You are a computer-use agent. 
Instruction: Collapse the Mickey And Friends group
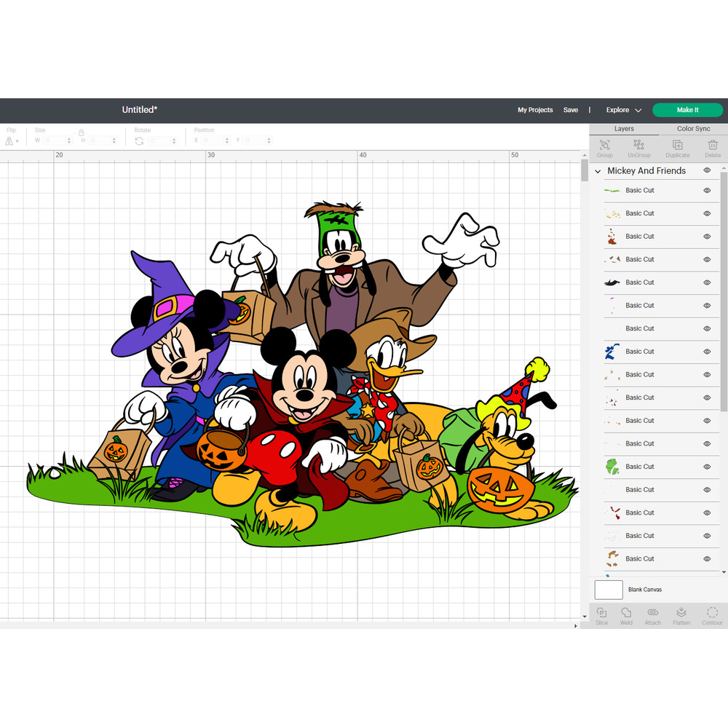[598, 170]
